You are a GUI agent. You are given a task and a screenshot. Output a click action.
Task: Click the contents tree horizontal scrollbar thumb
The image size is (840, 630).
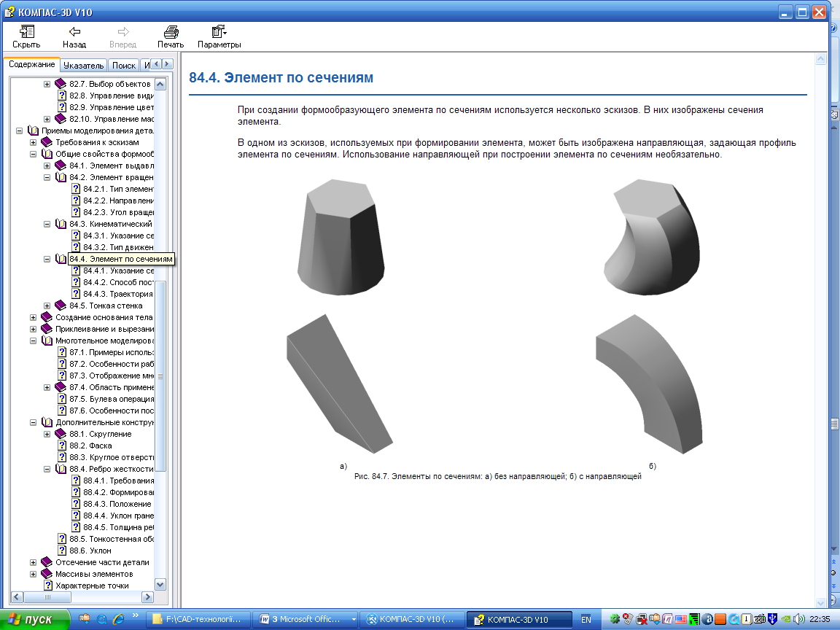click(x=47, y=596)
